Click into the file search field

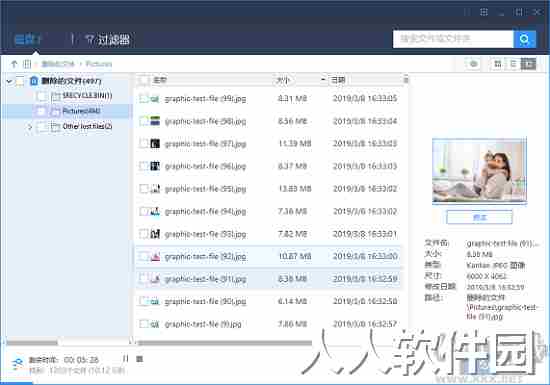[x=453, y=39]
